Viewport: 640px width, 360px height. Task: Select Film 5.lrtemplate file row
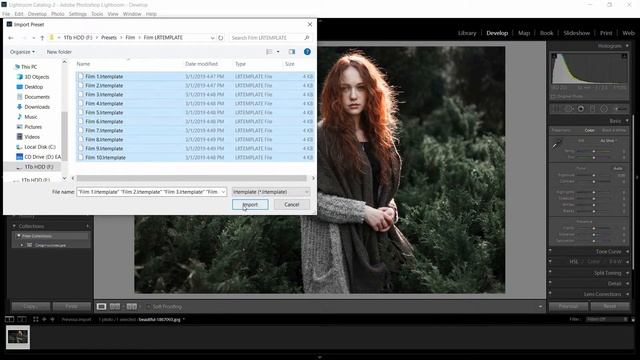click(x=195, y=112)
